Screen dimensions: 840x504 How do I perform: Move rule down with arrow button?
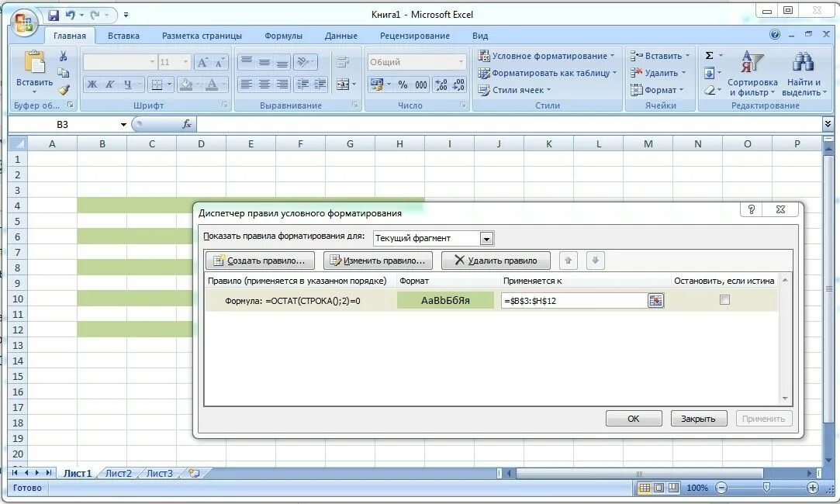(x=595, y=261)
